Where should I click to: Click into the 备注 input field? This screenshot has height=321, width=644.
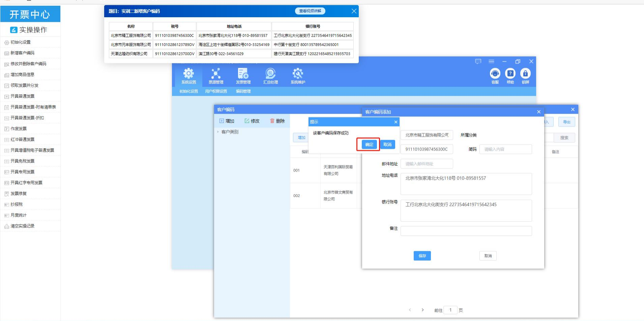466,231
